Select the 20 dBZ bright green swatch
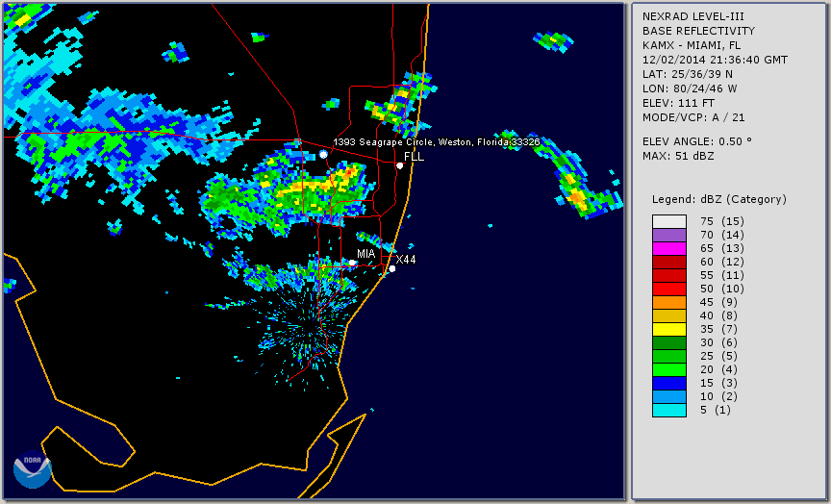 [x=669, y=370]
